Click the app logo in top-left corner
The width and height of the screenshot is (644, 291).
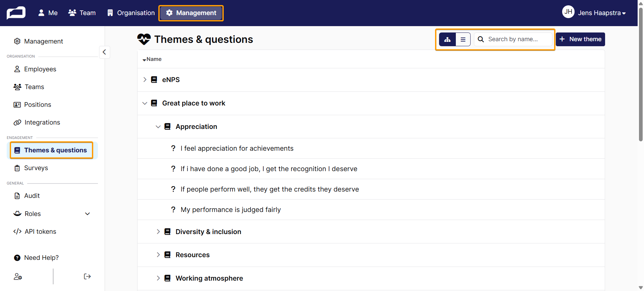pos(16,13)
